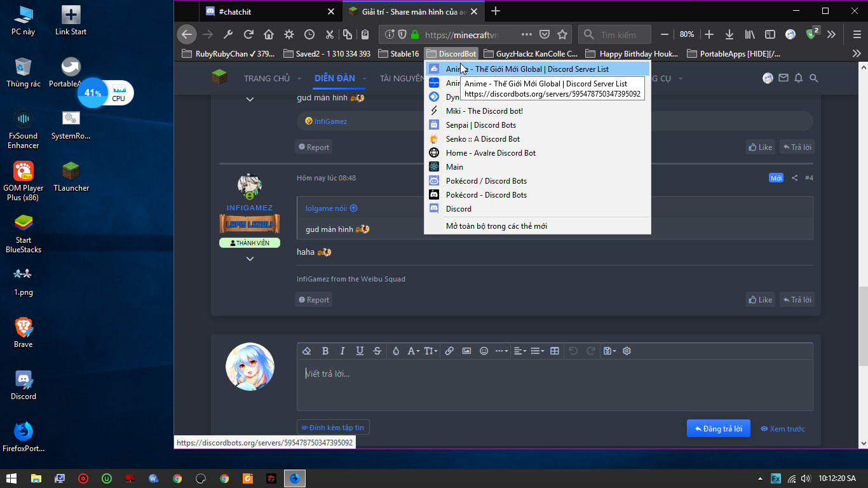868x488 pixels.
Task: Open the smiley emoji picker
Action: pos(484,351)
